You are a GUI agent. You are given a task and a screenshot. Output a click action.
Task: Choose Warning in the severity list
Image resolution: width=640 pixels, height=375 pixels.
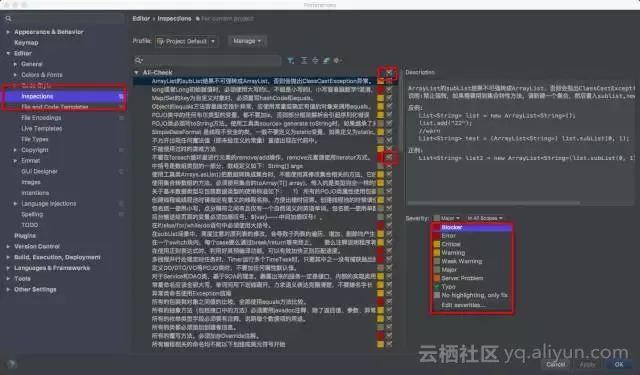(472, 253)
